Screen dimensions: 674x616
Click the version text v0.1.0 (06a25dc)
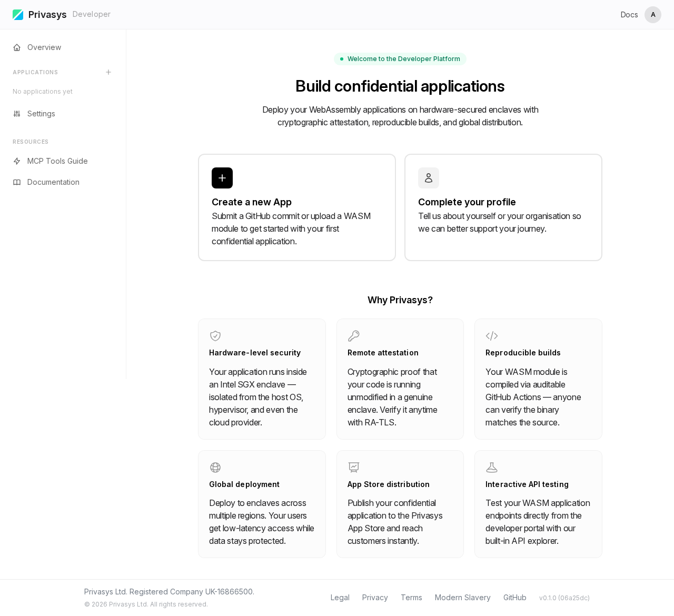(564, 598)
